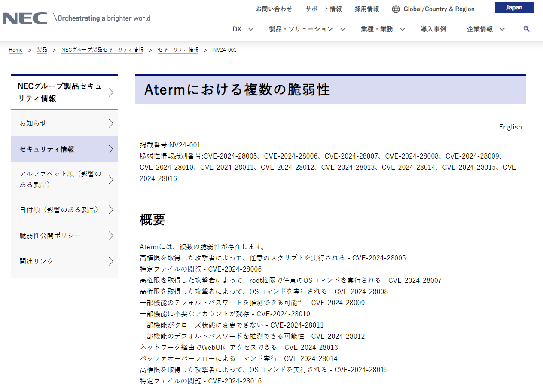543x392 pixels.
Task: Open the セキュリティ情報 breadcrumb link
Action: [178, 50]
